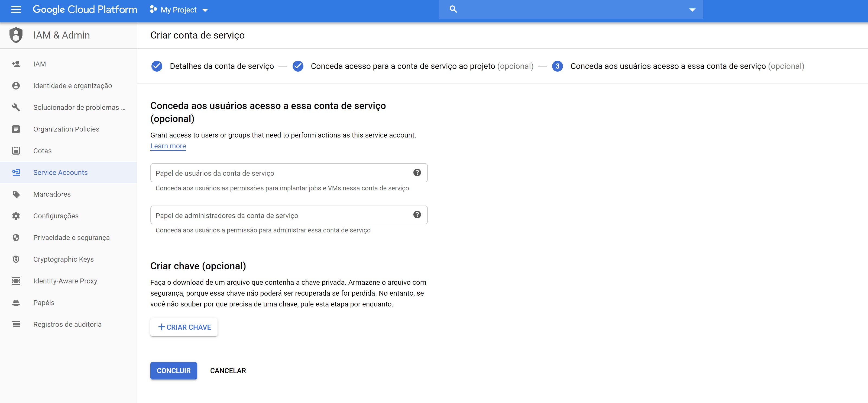Select Service Accounts in sidebar
Screen dimensions: 868x403
(68, 172)
